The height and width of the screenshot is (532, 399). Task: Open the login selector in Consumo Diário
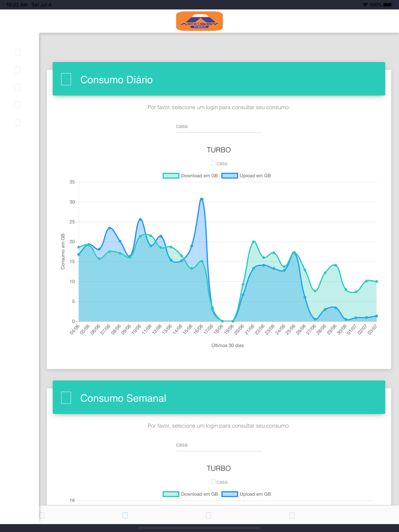219,126
